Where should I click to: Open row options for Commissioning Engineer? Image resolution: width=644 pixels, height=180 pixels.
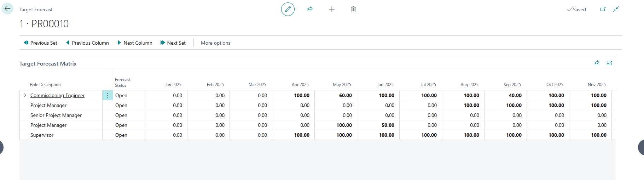pos(108,96)
